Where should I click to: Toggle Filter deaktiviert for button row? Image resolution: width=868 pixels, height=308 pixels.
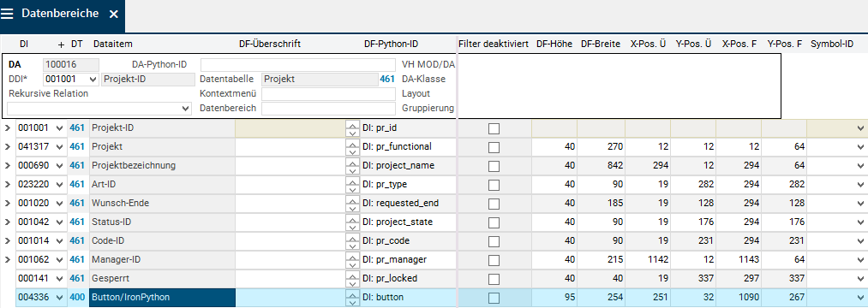pyautogui.click(x=494, y=298)
